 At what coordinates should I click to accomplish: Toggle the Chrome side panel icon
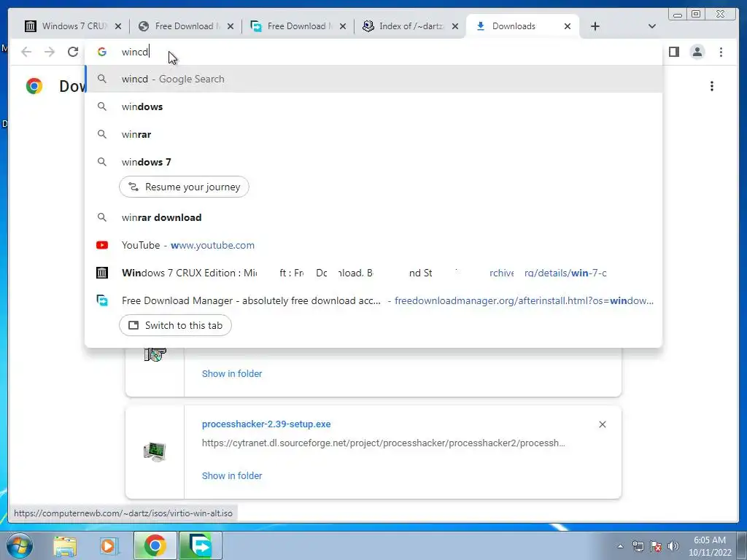673,52
